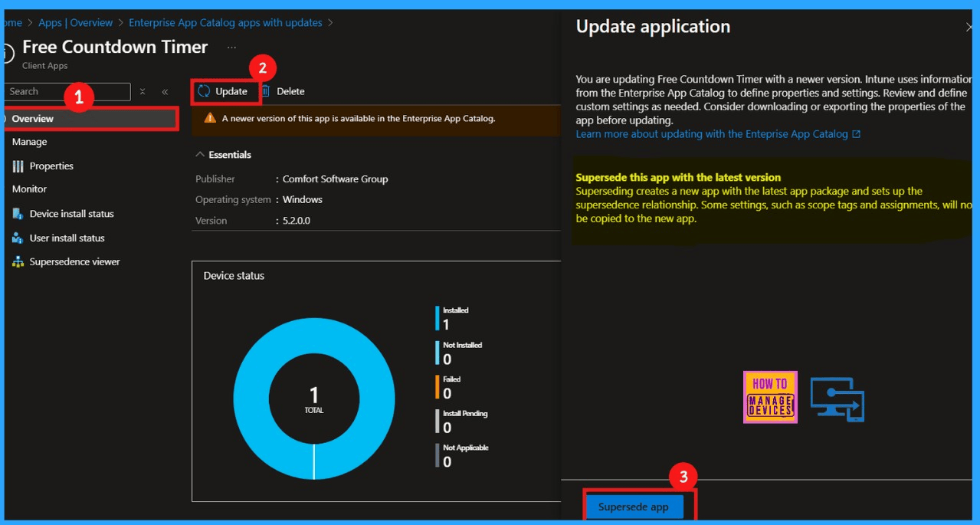The image size is (980, 525).
Task: Click the Delete trash can icon
Action: click(266, 91)
